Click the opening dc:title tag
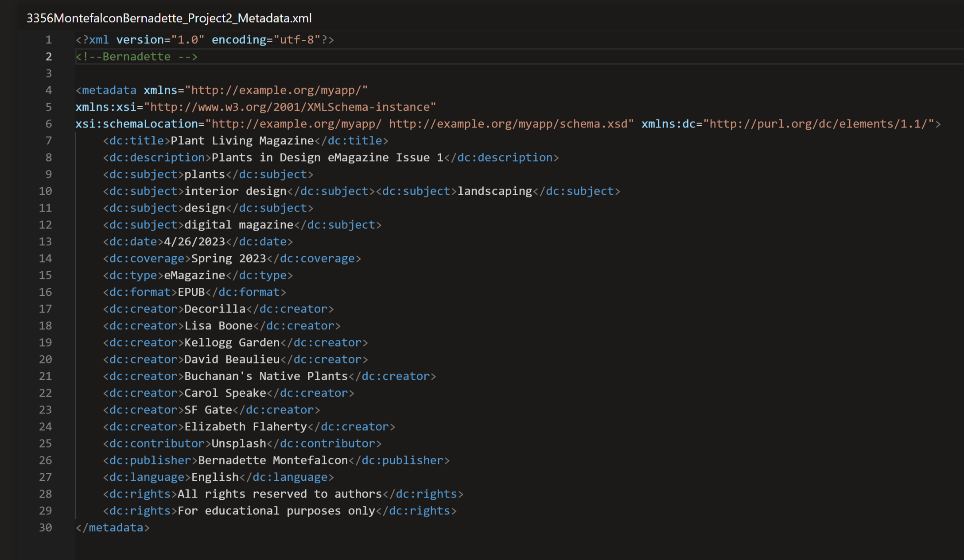The height and width of the screenshot is (560, 964). [x=136, y=141]
